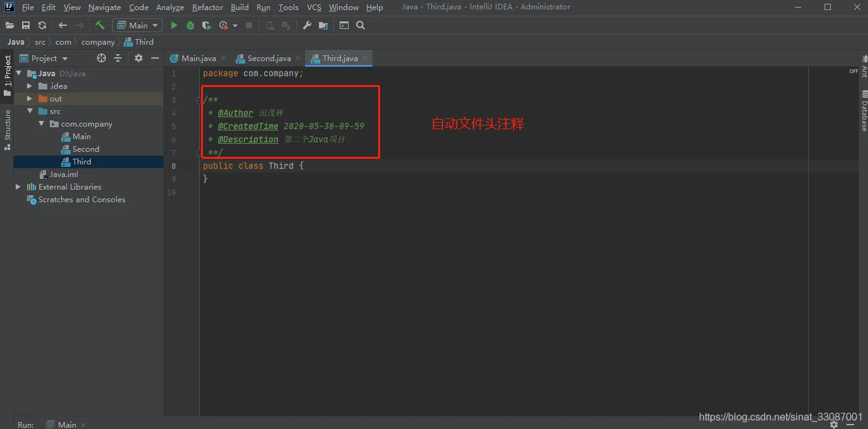Run with Coverage shield icon
The width and height of the screenshot is (868, 429).
207,25
